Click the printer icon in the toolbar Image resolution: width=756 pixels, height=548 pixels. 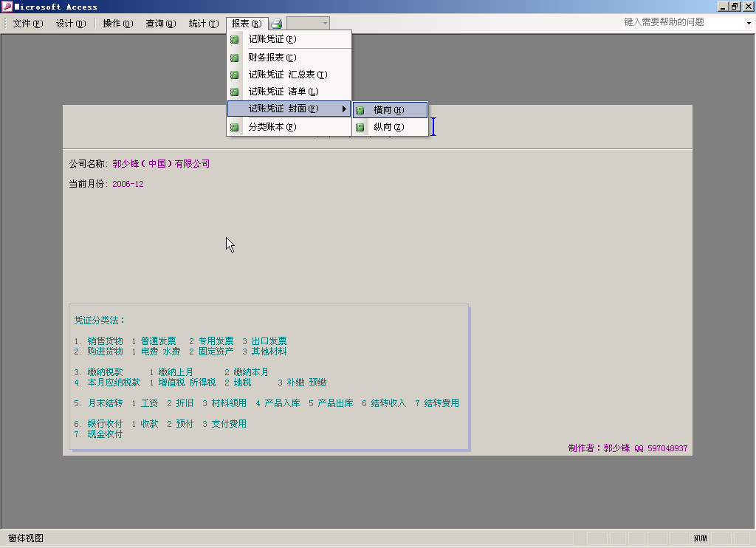[276, 24]
